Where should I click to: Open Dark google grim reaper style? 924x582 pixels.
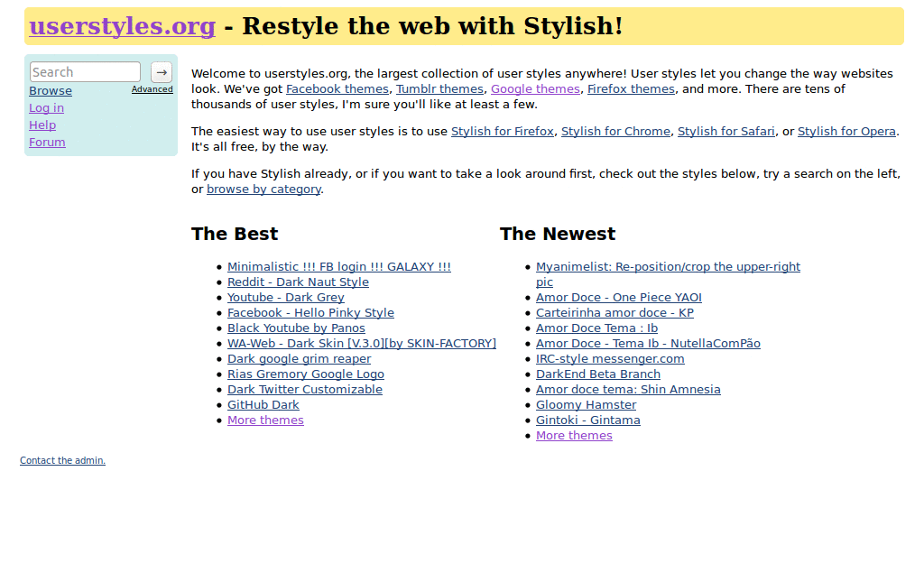tap(299, 359)
